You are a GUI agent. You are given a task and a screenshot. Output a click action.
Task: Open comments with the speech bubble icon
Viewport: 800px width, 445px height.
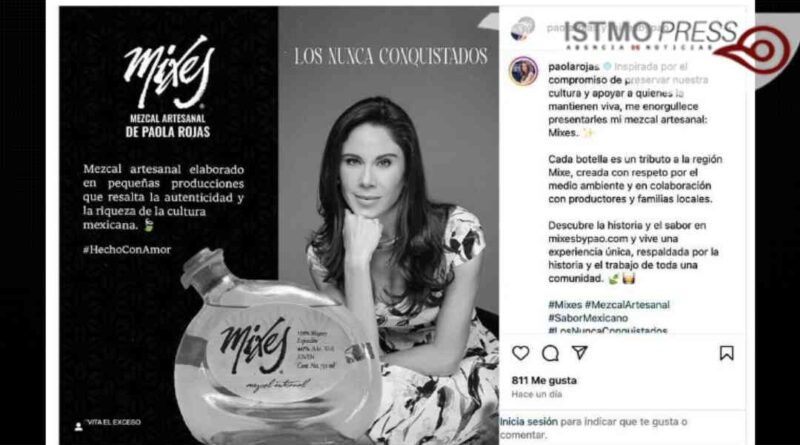click(x=550, y=353)
